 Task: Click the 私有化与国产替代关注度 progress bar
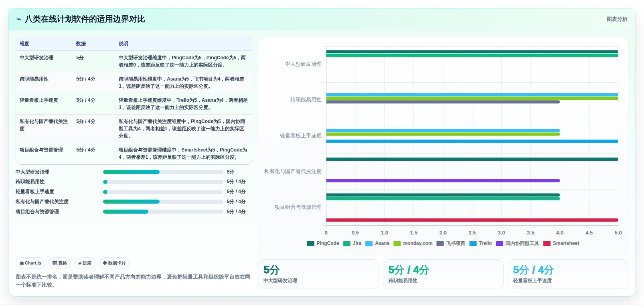click(163, 202)
